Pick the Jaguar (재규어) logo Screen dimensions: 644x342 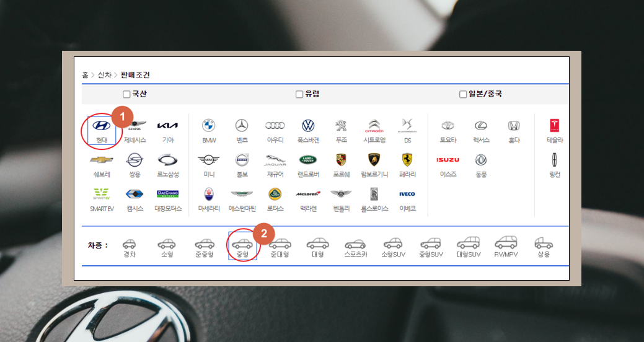coord(275,160)
